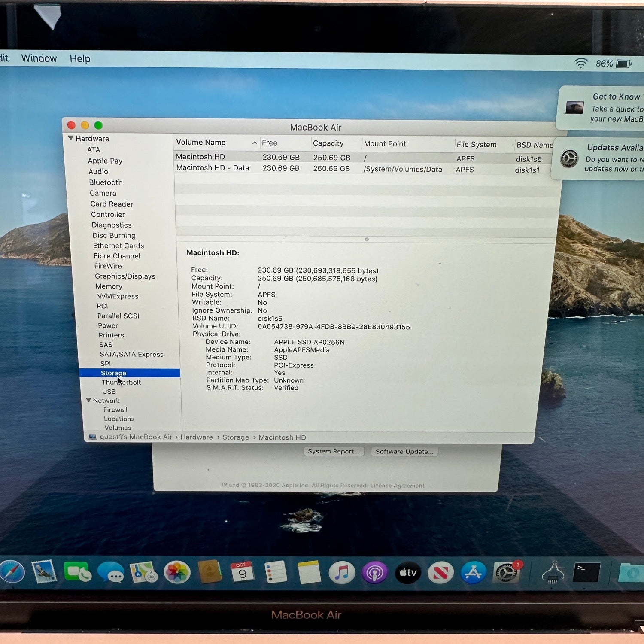Open the Help menu
Image resolution: width=644 pixels, height=644 pixels.
80,59
